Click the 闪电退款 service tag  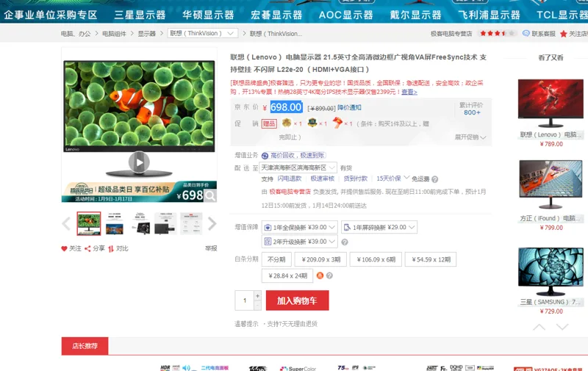click(290, 179)
